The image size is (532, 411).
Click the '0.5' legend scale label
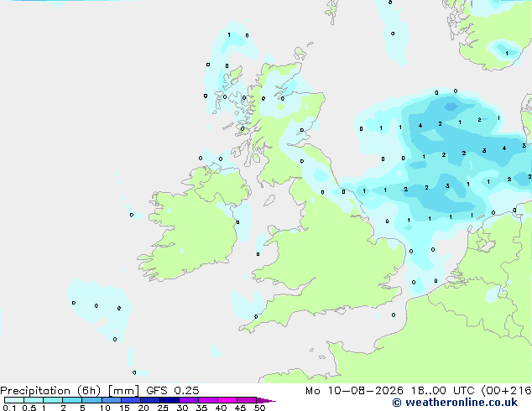coord(29,408)
